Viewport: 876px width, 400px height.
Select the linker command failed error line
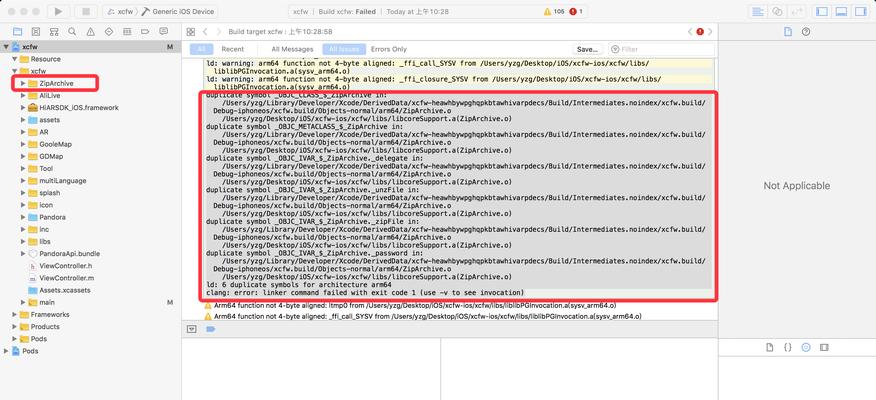point(365,293)
